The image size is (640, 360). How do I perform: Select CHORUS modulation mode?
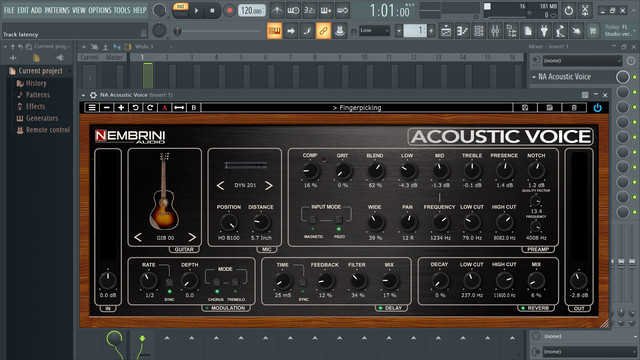pos(217,282)
